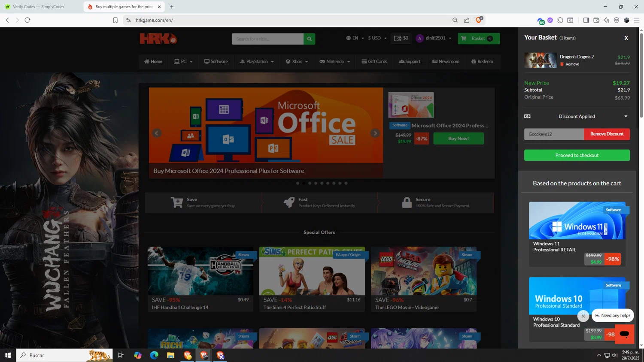Open the USD currency dropdown
Viewport: 644px width, 362px height.
click(x=377, y=38)
